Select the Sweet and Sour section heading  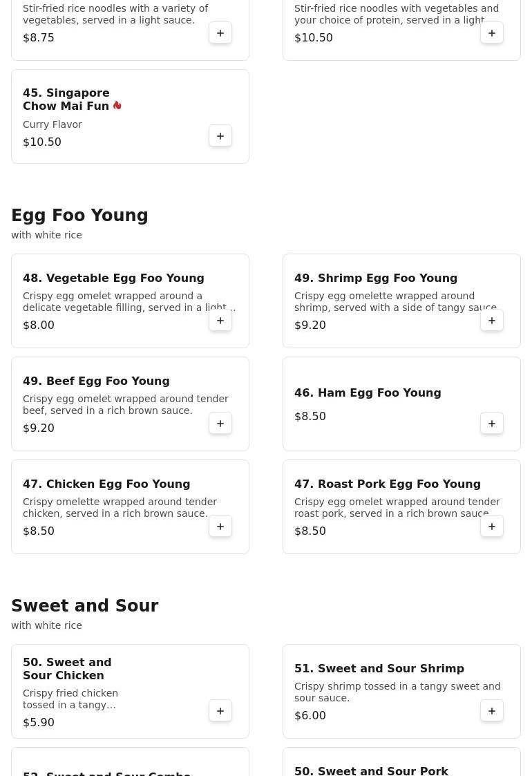click(84, 606)
